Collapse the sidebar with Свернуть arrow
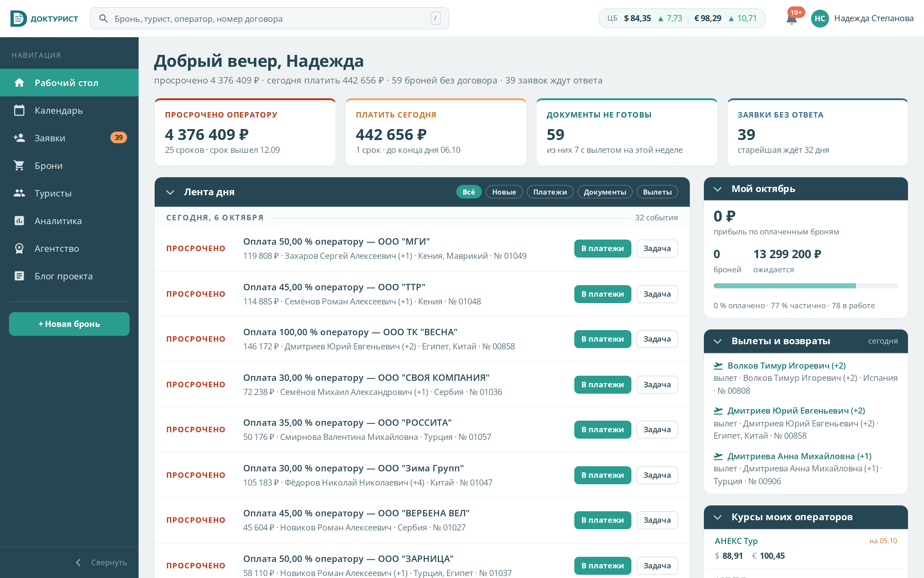The height and width of the screenshot is (578, 924). (78, 562)
